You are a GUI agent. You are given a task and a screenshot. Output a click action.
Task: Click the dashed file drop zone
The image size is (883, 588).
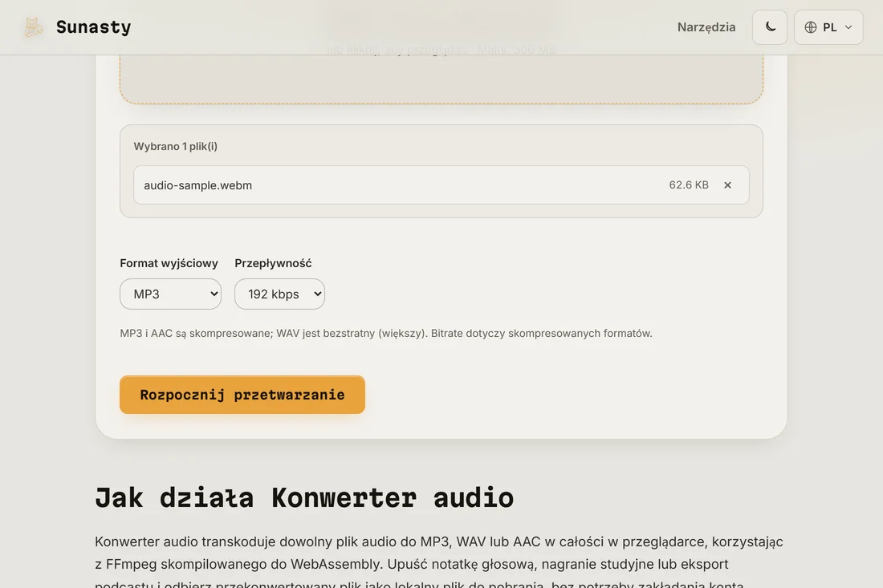coord(441,79)
